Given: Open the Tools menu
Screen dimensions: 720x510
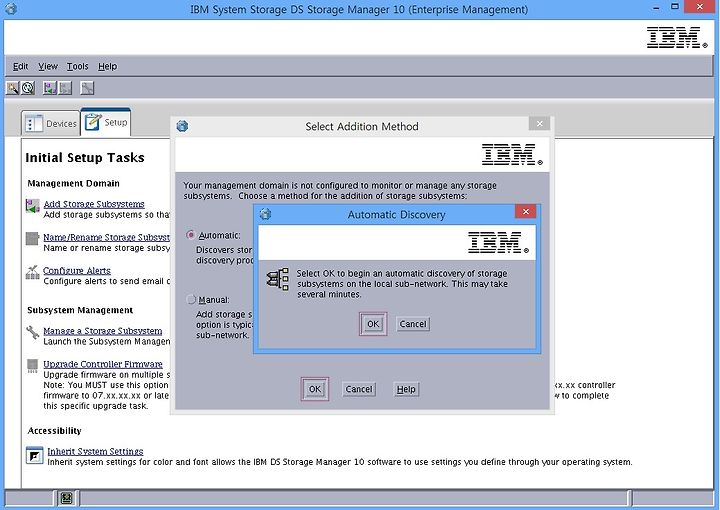Looking at the screenshot, I should 77,66.
